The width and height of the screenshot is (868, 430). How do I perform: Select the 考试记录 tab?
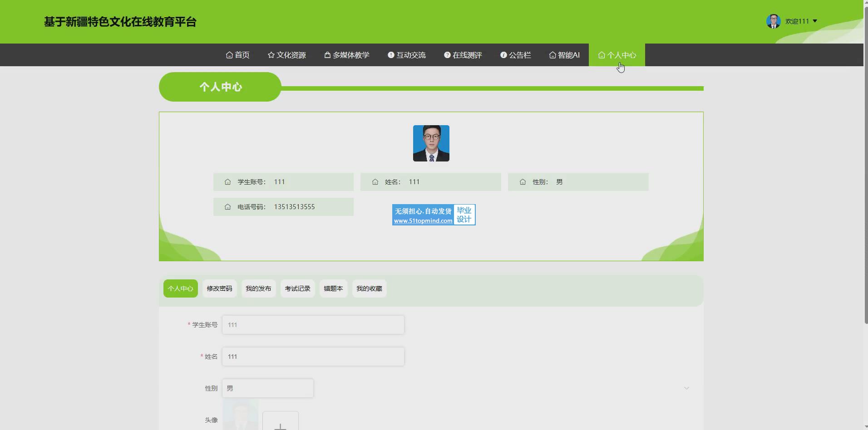pyautogui.click(x=297, y=288)
